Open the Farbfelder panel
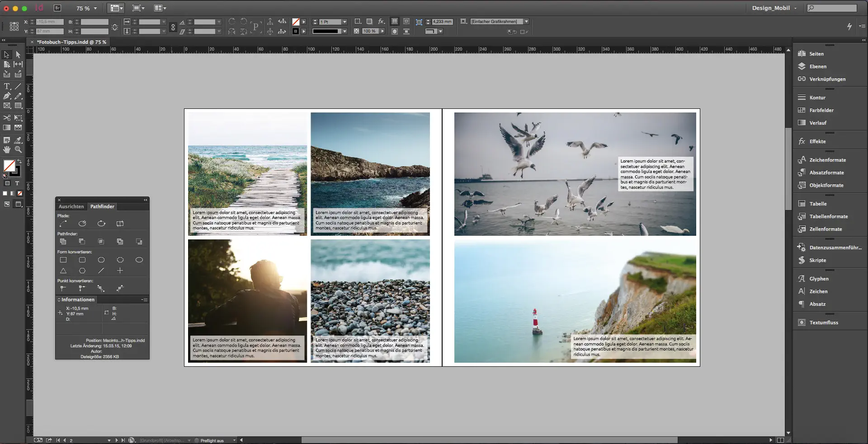 click(x=818, y=110)
